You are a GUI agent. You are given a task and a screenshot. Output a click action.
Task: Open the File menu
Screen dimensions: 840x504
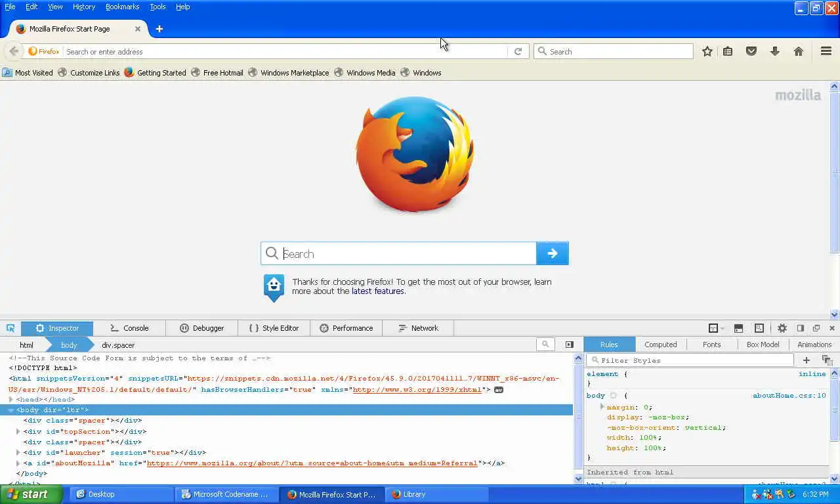[10, 7]
